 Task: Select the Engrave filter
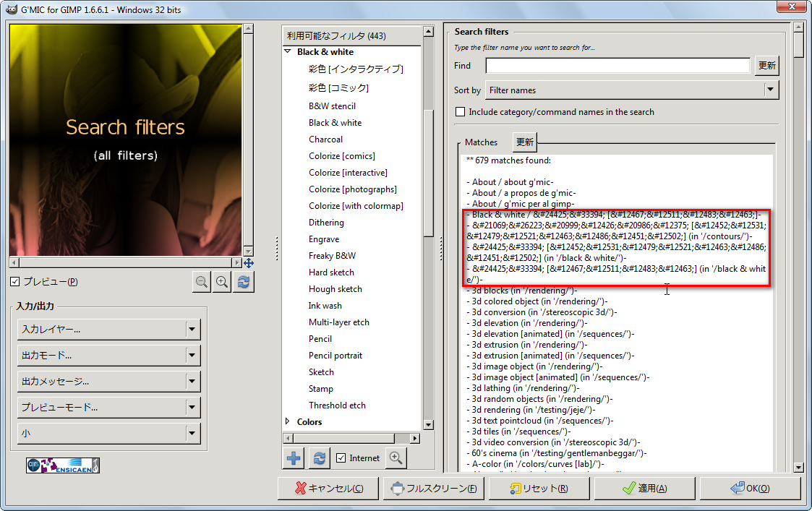point(324,239)
